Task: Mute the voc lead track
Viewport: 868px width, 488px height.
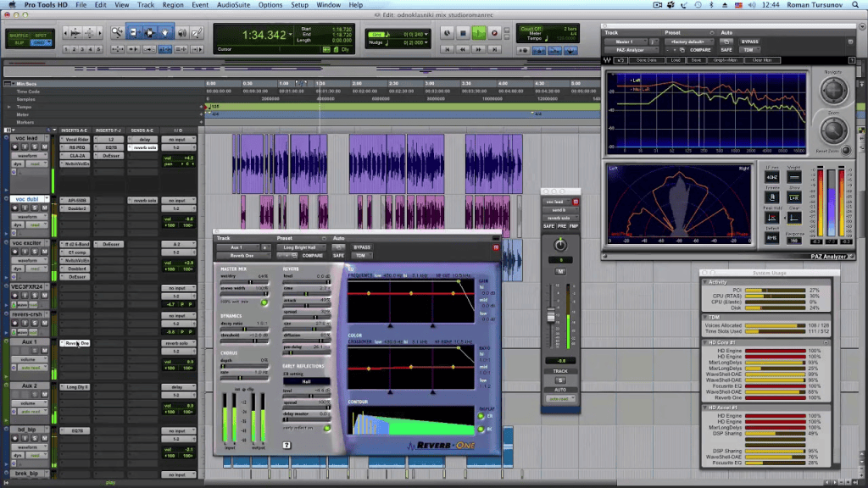Action: coord(44,147)
